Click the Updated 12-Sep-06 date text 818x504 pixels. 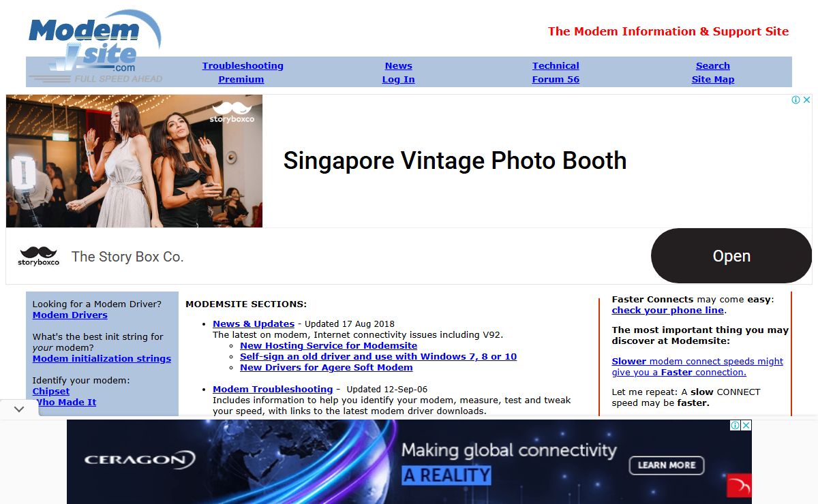[387, 390]
